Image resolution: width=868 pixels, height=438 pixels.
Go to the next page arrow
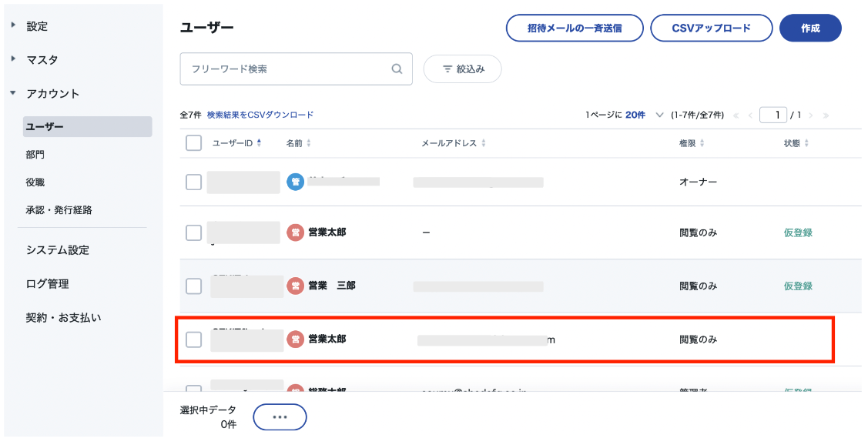coord(811,115)
